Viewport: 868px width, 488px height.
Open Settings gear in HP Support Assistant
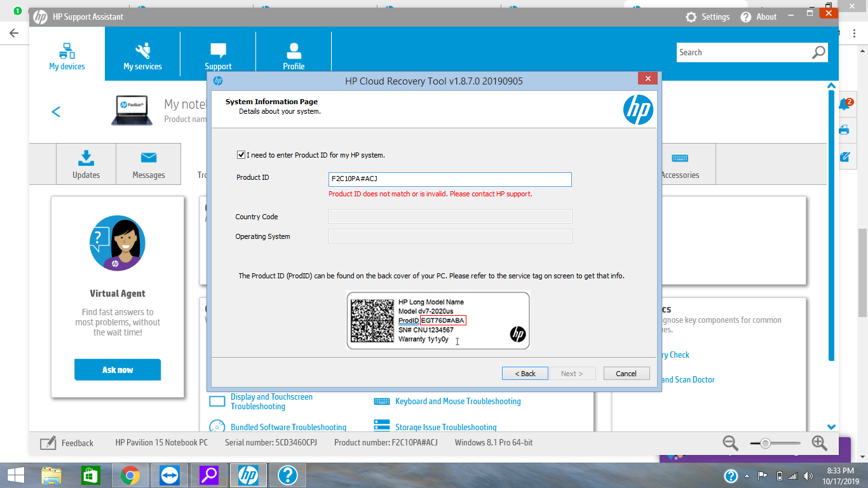tap(691, 17)
